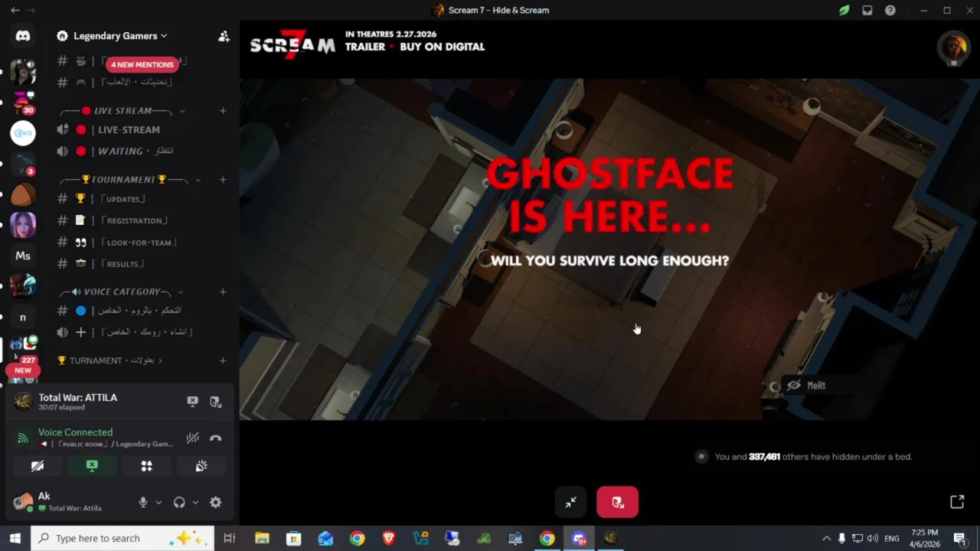Click the Scream 7 logo

tap(292, 45)
